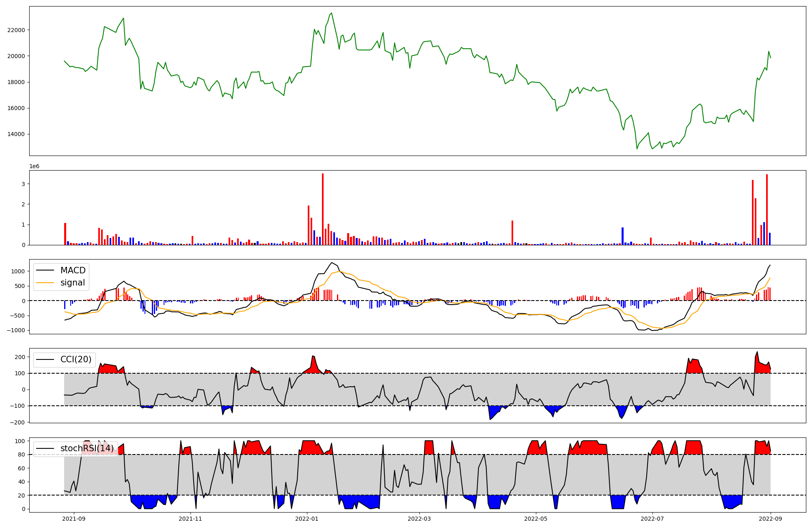This screenshot has width=812, height=528.
Task: Click the tallest red volume bar in January 2022
Action: (323, 209)
